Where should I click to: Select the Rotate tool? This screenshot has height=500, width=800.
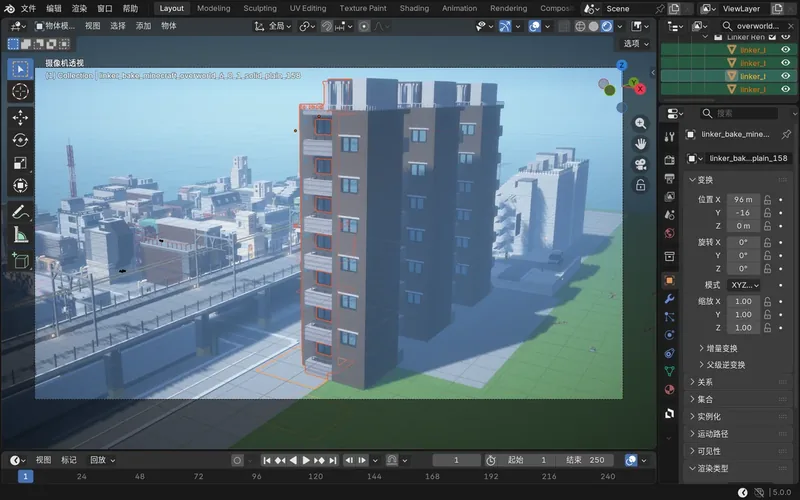click(x=20, y=140)
